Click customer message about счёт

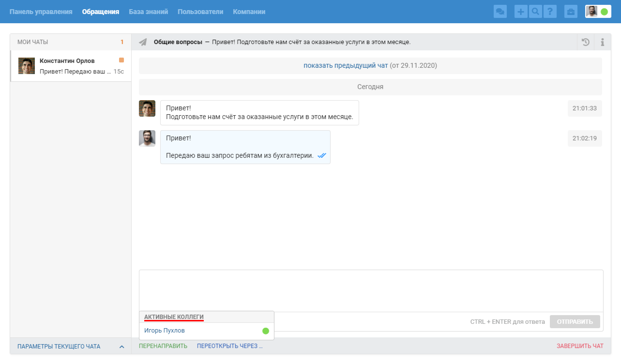259,113
